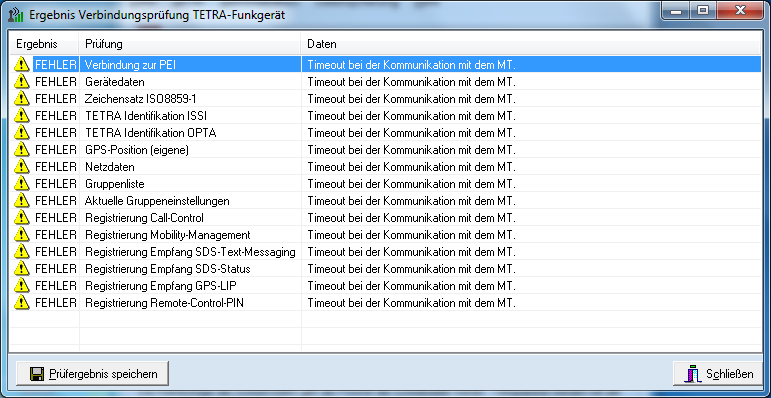Select Zeichensatz ISO8859-1 test name
This screenshot has height=398, width=771.
141,99
